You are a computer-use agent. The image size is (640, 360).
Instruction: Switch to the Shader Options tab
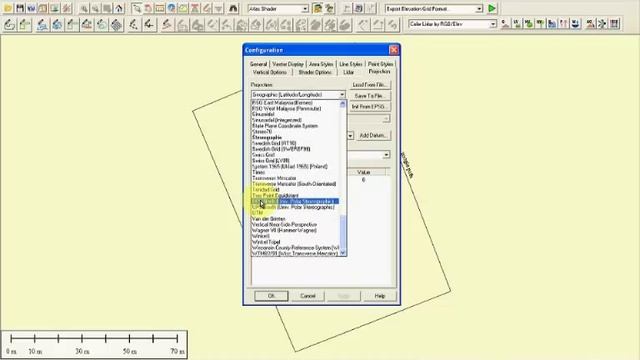click(315, 72)
